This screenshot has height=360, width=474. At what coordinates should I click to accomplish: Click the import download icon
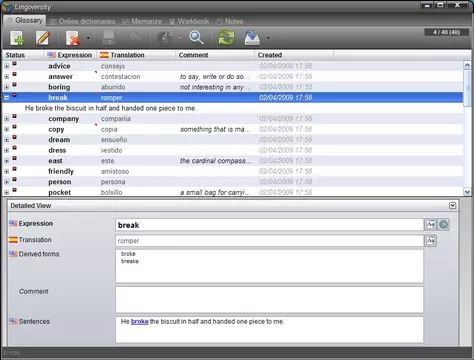tap(252, 38)
